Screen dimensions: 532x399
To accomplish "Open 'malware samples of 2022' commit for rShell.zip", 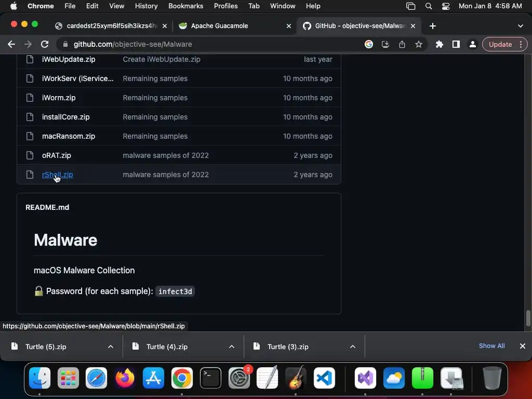I will (166, 175).
